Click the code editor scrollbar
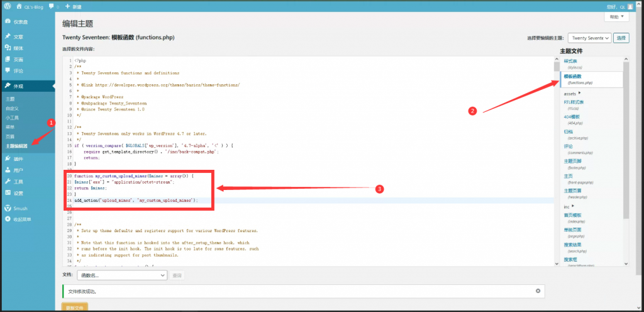The width and height of the screenshot is (644, 312). pyautogui.click(x=557, y=67)
